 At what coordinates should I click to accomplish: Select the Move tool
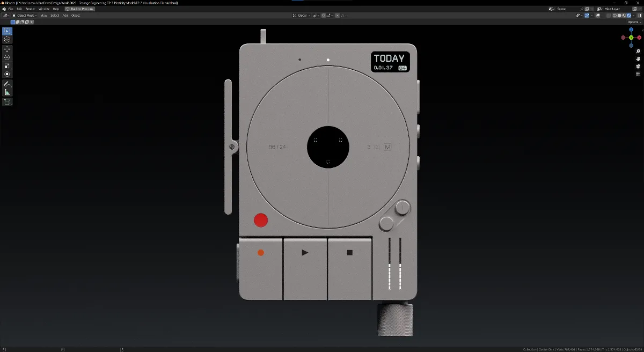point(7,49)
